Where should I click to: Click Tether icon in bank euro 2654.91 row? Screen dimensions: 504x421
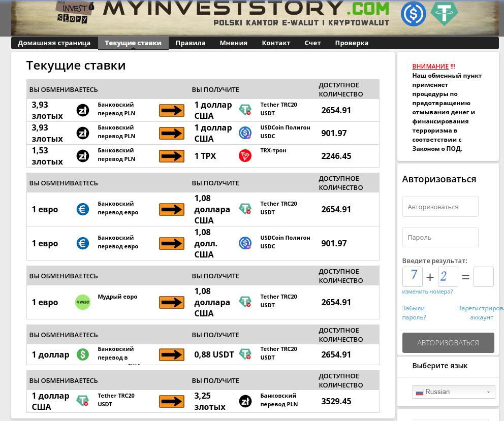[245, 209]
